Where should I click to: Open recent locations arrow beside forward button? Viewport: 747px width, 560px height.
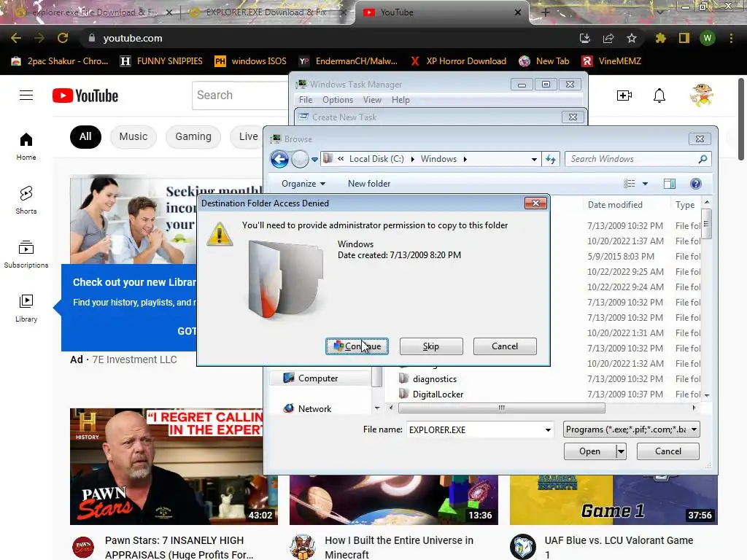[315, 160]
